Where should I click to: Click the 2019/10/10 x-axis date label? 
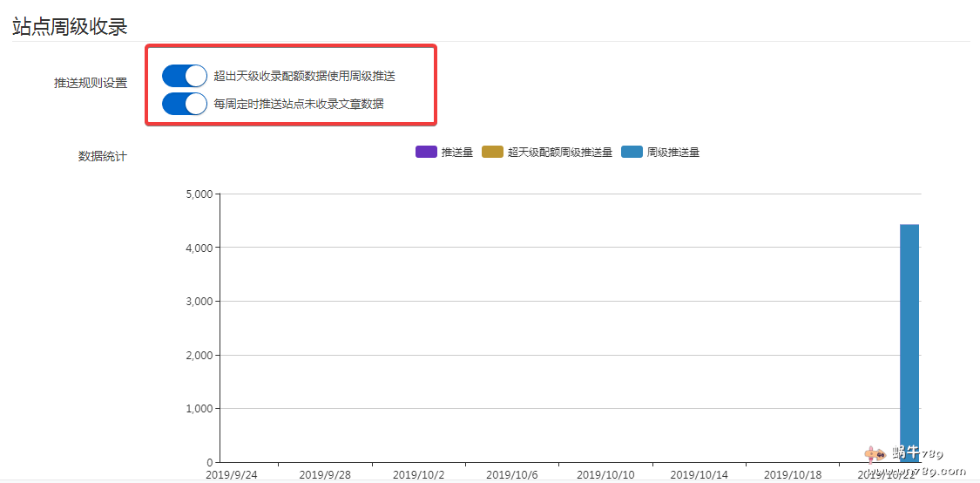605,474
